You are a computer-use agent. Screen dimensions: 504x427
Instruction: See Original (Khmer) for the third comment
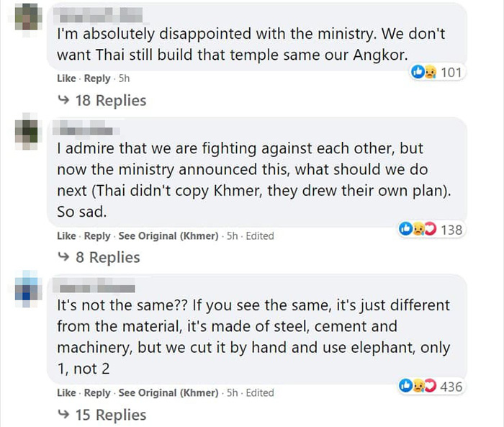pyautogui.click(x=168, y=392)
